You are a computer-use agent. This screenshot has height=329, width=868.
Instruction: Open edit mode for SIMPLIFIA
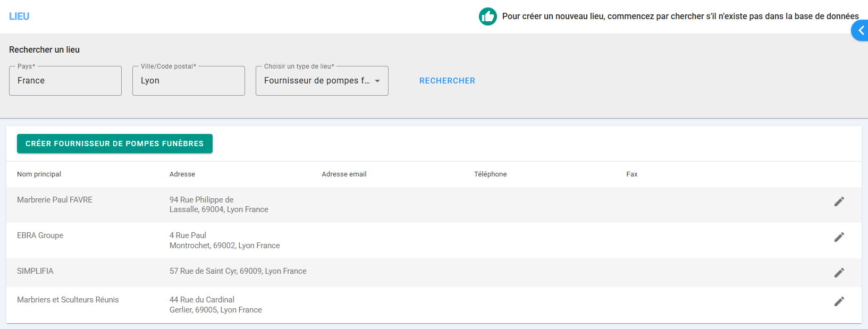coord(839,273)
